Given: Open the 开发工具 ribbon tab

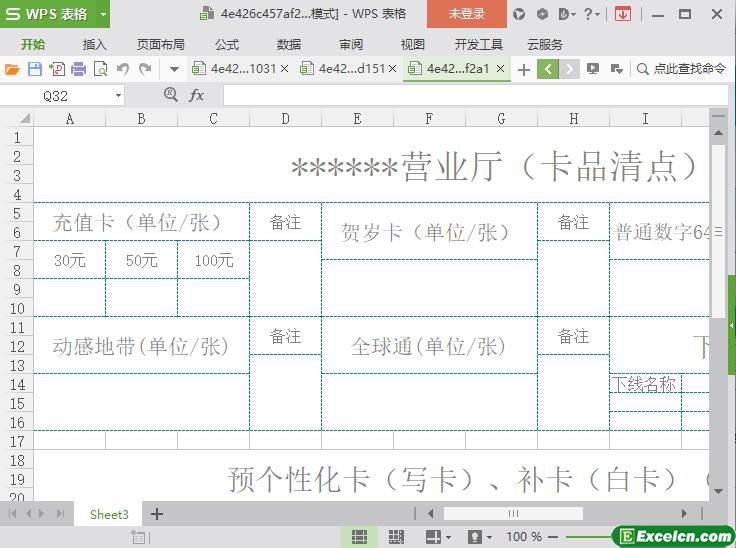Looking at the screenshot, I should (x=479, y=45).
